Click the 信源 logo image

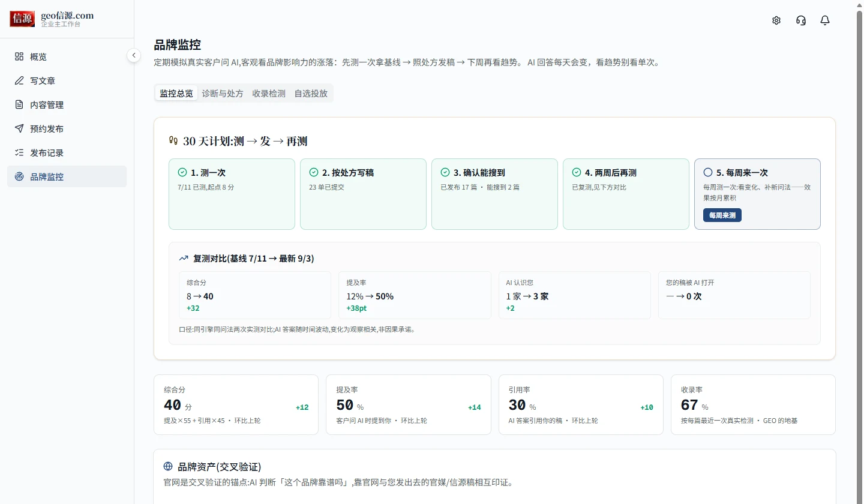point(23,18)
